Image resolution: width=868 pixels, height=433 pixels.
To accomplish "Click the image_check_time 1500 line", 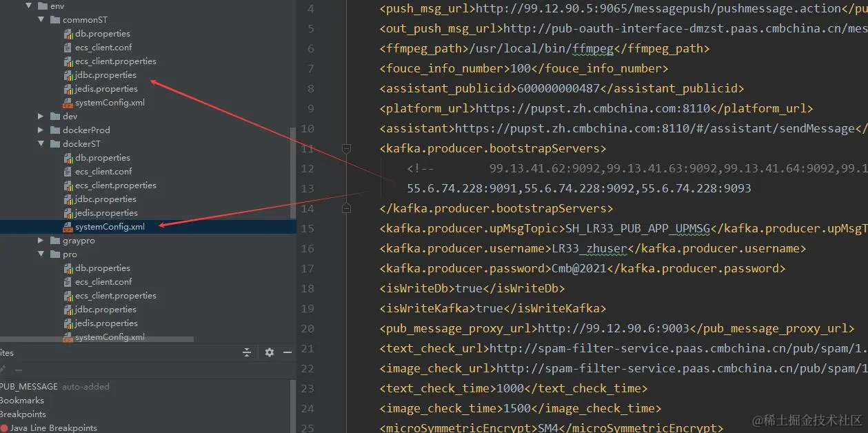I will [520, 408].
